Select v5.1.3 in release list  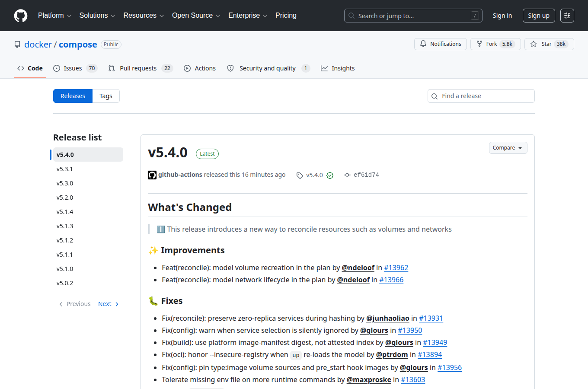tap(88, 226)
